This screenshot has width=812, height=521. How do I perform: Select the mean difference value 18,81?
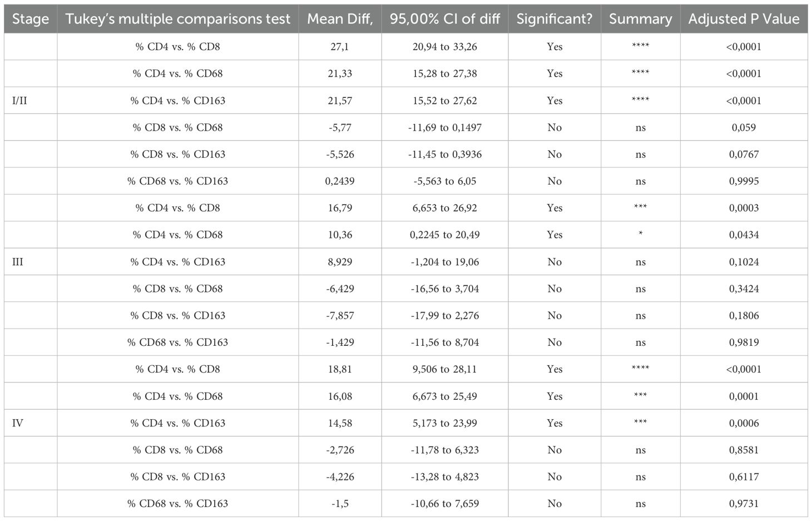[x=340, y=369]
